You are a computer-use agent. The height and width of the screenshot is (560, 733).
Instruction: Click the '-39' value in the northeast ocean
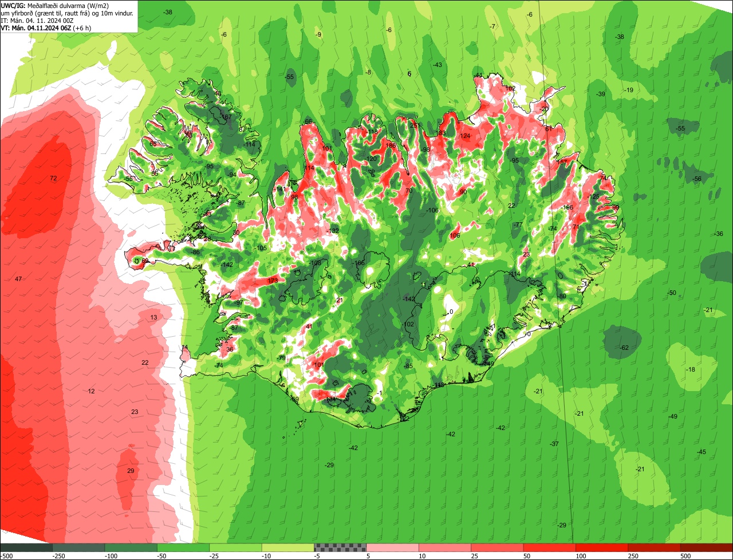[600, 94]
